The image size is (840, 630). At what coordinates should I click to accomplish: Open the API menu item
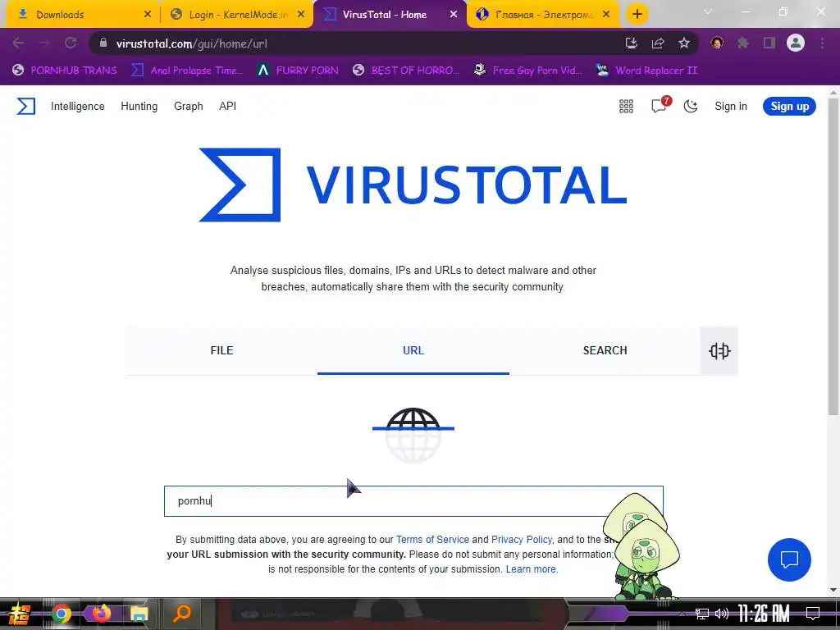point(228,106)
